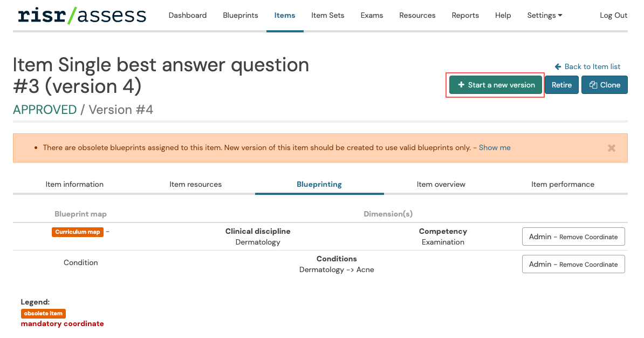Open the Exams page

click(x=372, y=15)
